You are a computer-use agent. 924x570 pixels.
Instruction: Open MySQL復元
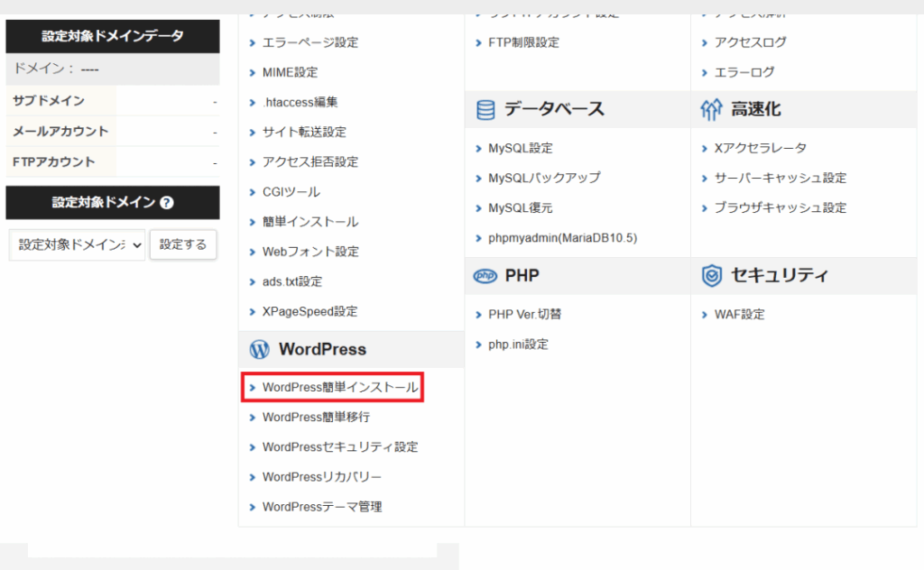coord(521,207)
